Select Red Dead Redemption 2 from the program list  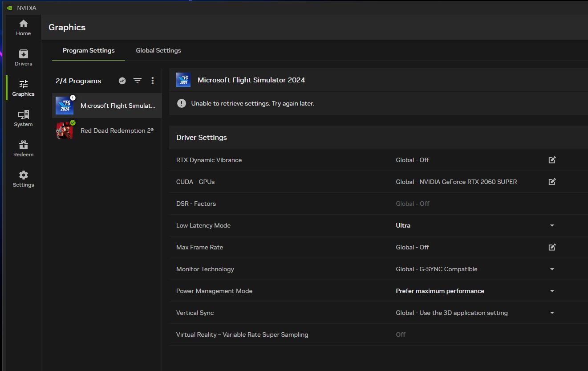click(106, 130)
